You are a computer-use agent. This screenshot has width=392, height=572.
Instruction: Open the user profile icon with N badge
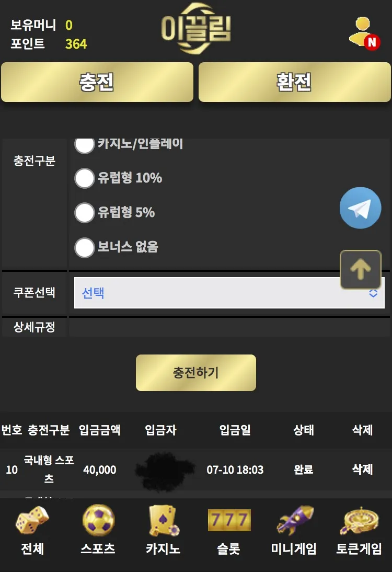(x=364, y=33)
